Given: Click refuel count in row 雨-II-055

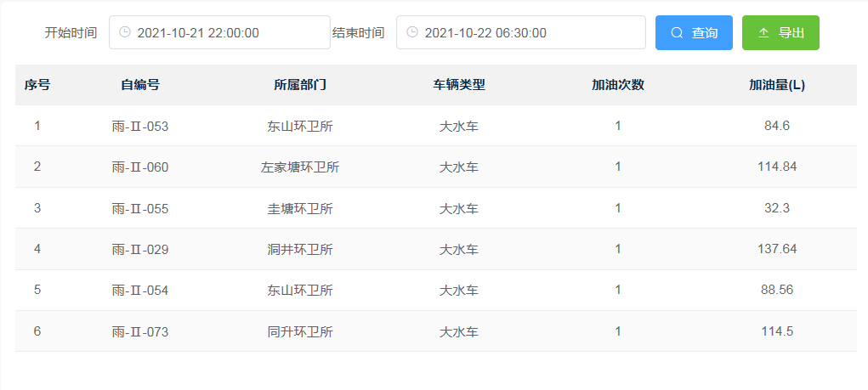Looking at the screenshot, I should click(618, 208).
